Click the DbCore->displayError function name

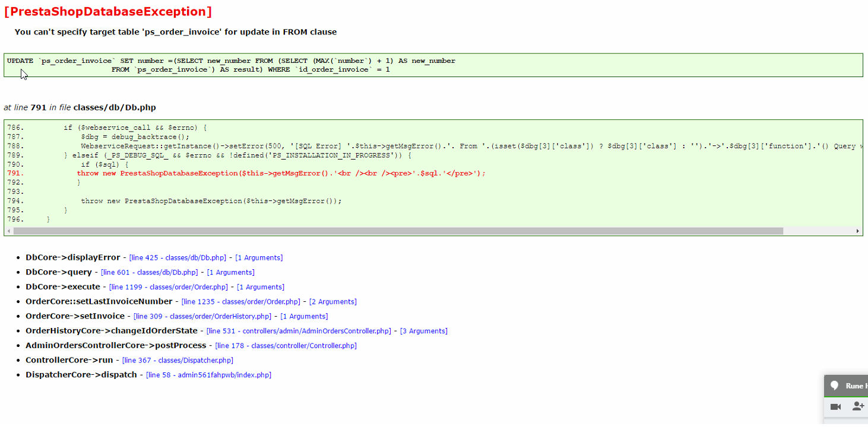click(x=73, y=257)
